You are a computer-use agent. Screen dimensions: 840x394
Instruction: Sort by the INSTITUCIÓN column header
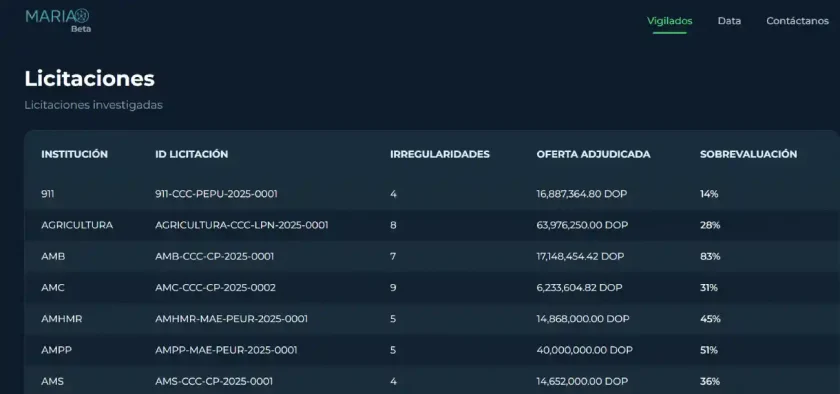[74, 154]
